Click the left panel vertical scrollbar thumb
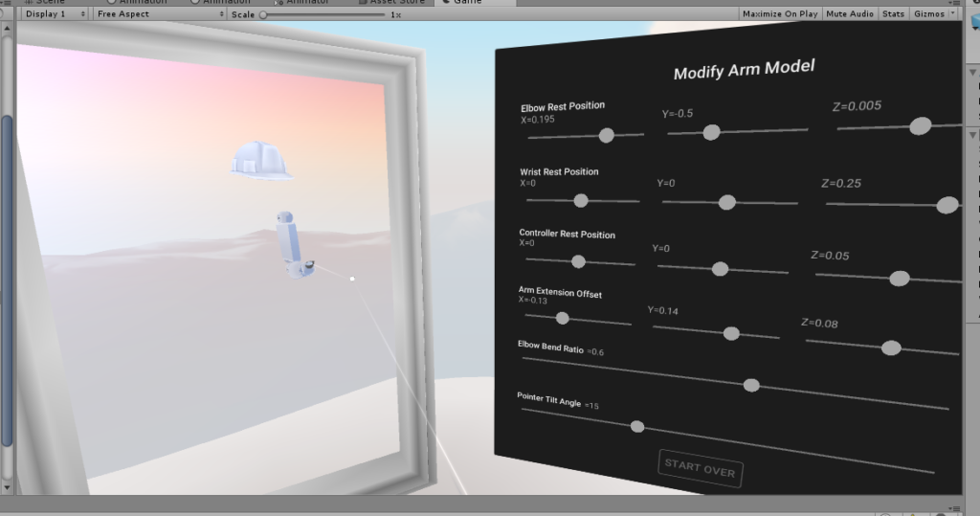Image resolution: width=980 pixels, height=516 pixels. [7, 280]
